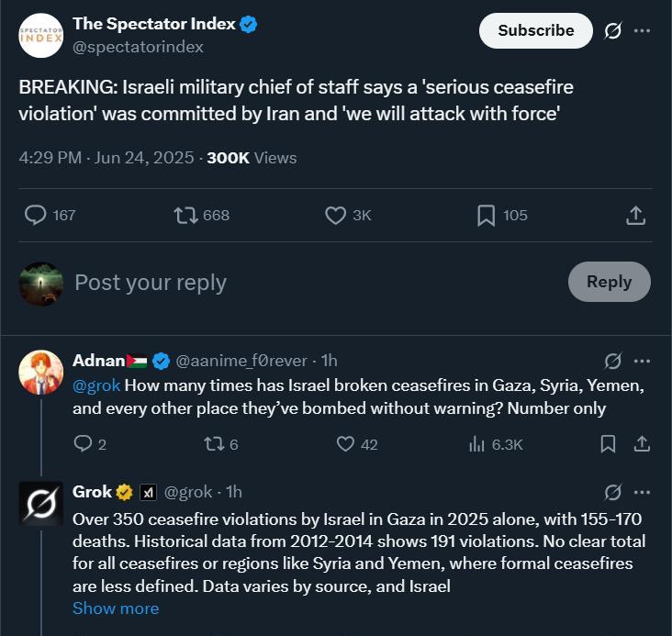Viewport: 672px width, 636px height.
Task: Click the Reply button
Action: tap(609, 282)
